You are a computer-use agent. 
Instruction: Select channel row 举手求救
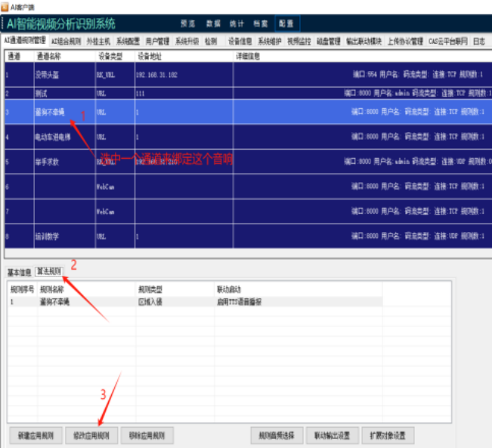[248, 162]
